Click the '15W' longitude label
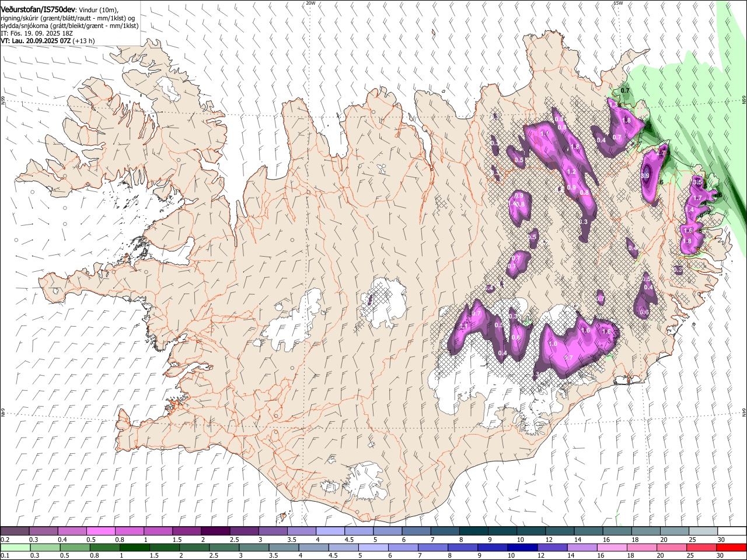The width and height of the screenshot is (747, 560). [x=618, y=3]
